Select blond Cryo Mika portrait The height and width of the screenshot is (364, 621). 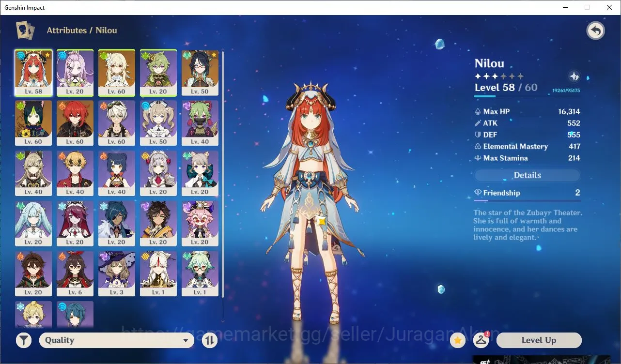pos(33,314)
